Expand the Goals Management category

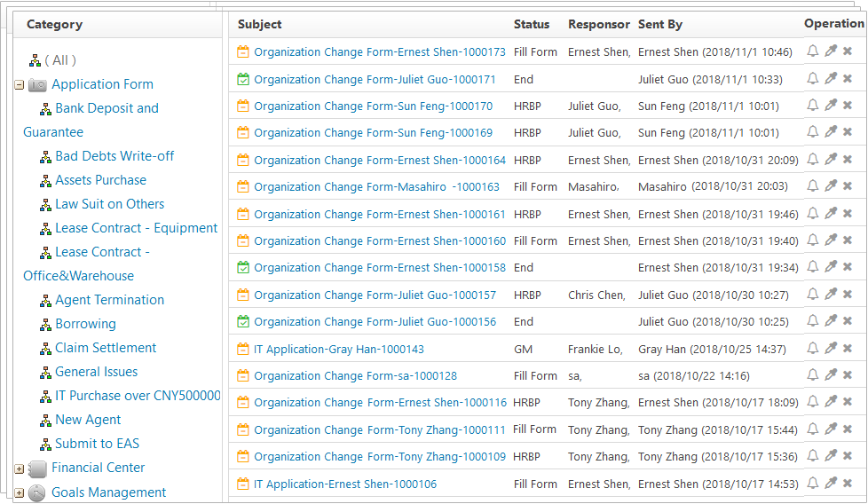[20, 493]
